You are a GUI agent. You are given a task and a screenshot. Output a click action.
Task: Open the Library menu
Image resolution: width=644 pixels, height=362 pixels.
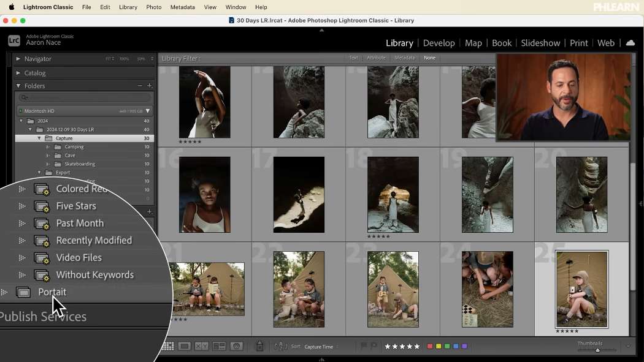(128, 7)
